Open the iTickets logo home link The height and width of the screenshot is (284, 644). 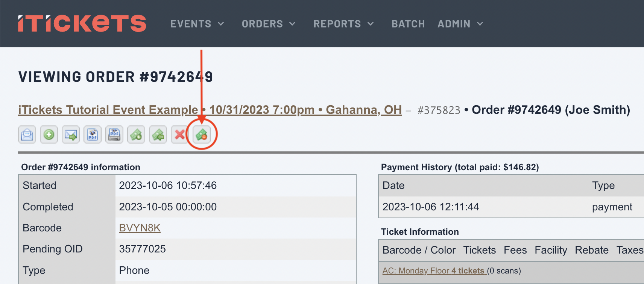coord(82,23)
